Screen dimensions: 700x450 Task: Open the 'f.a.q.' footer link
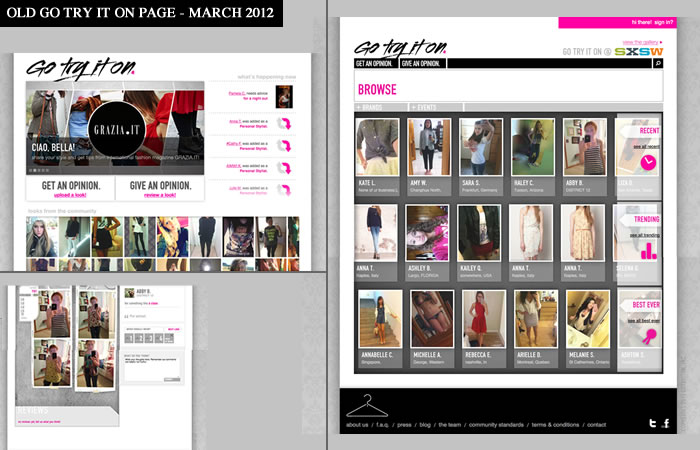coord(382,425)
